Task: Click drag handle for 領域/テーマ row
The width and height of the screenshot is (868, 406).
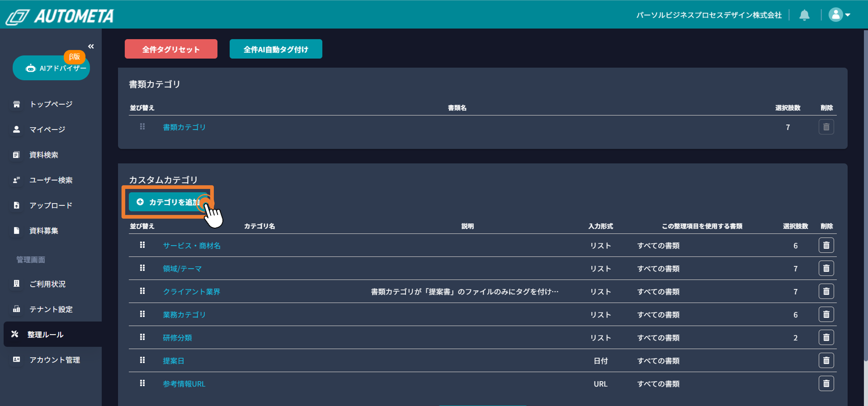Action: point(142,268)
